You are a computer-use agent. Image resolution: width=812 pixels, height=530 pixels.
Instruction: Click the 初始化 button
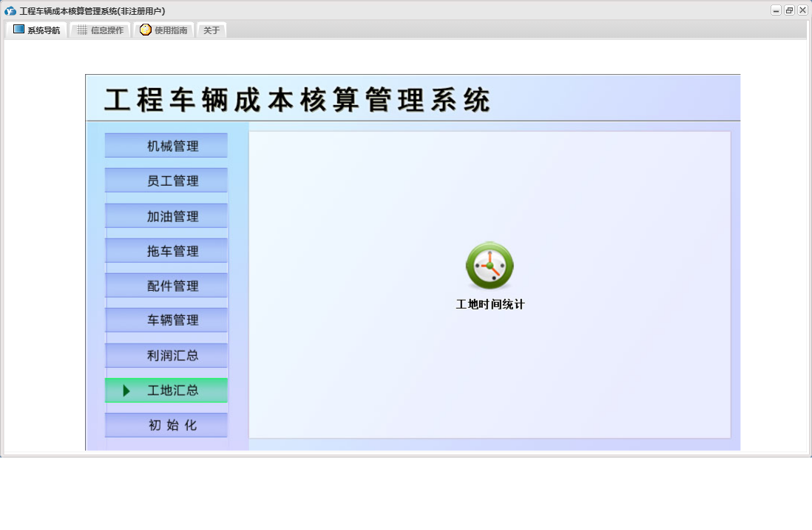coord(166,425)
